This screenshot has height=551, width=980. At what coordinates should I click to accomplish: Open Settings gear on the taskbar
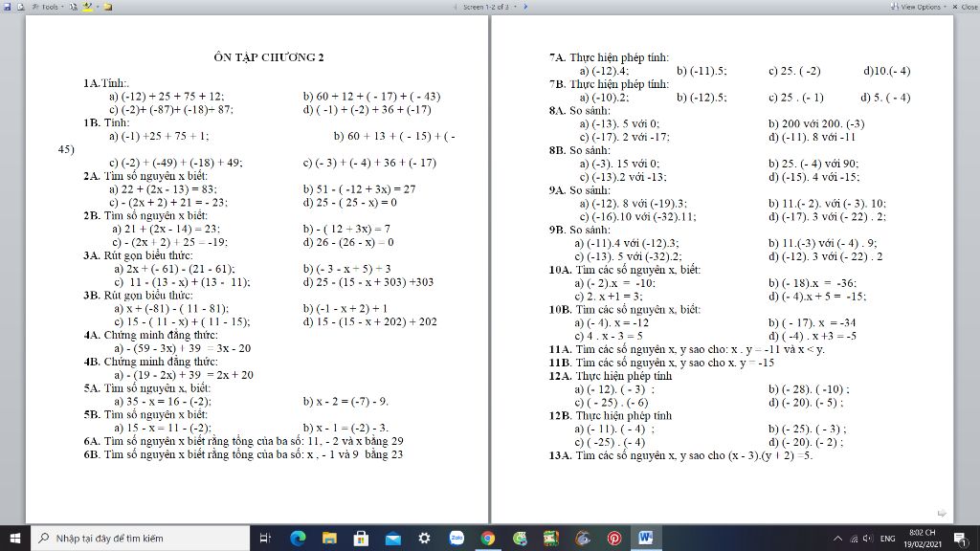[x=424, y=538]
